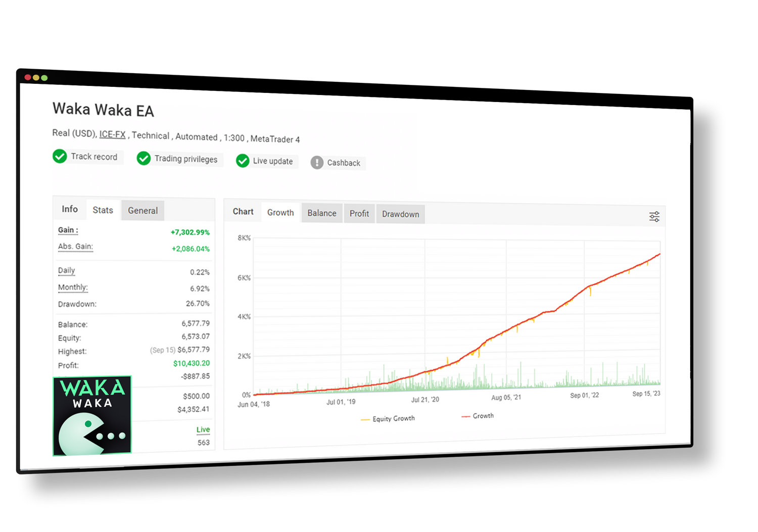Click the Waka Waka Pac-Man logo

coord(92,416)
